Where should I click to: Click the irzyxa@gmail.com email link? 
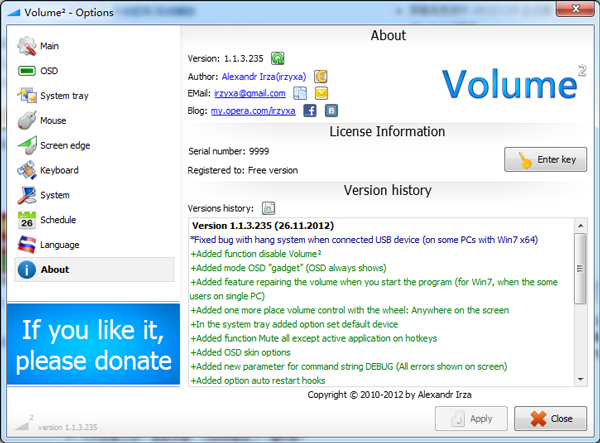point(250,93)
